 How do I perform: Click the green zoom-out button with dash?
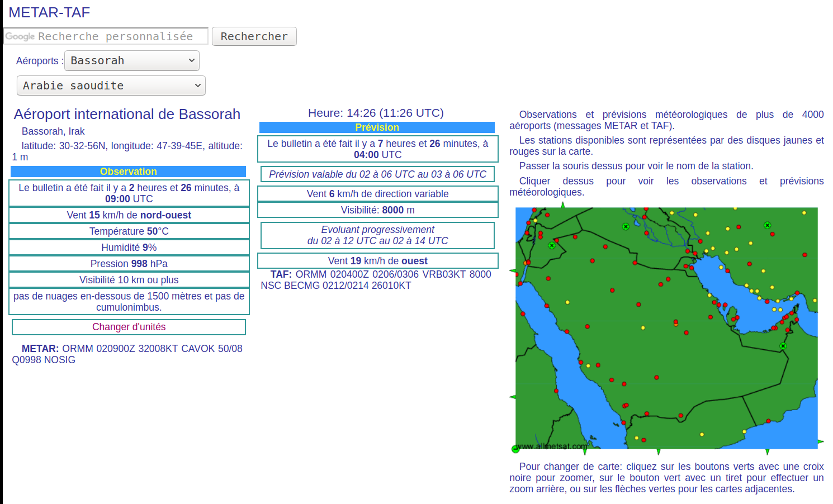tap(515, 449)
